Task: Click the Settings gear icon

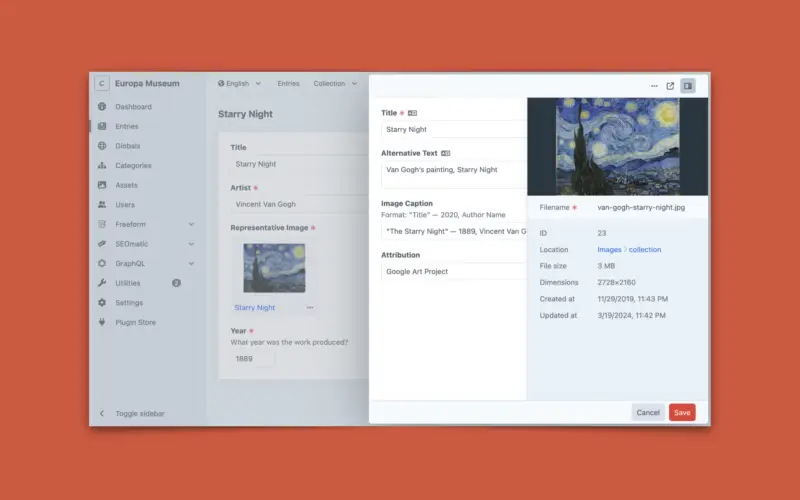Action: pos(102,303)
